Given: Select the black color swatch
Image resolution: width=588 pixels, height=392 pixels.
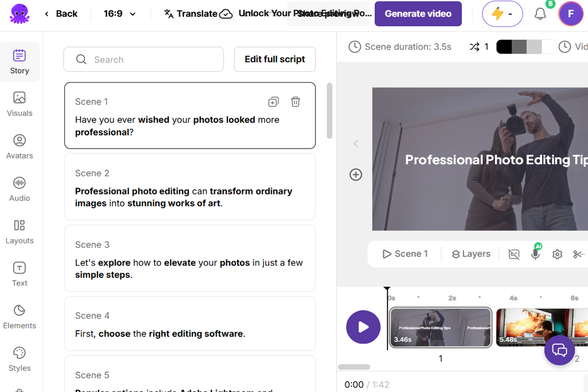Looking at the screenshot, I should [x=504, y=47].
